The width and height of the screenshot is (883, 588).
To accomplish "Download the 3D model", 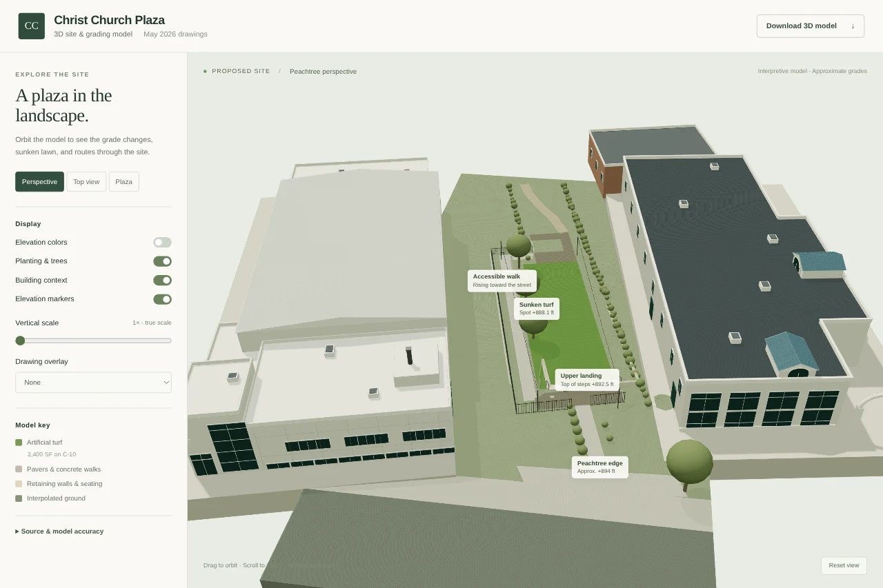I will tap(811, 26).
